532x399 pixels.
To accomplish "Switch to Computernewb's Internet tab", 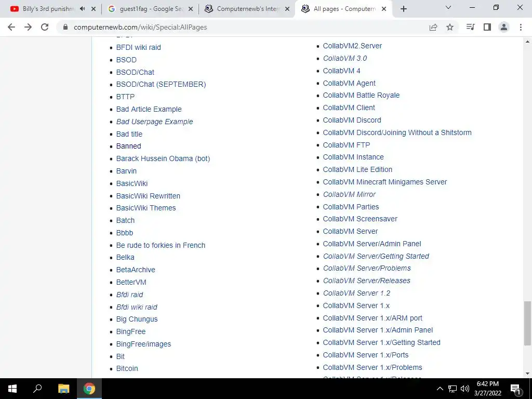I will click(247, 9).
